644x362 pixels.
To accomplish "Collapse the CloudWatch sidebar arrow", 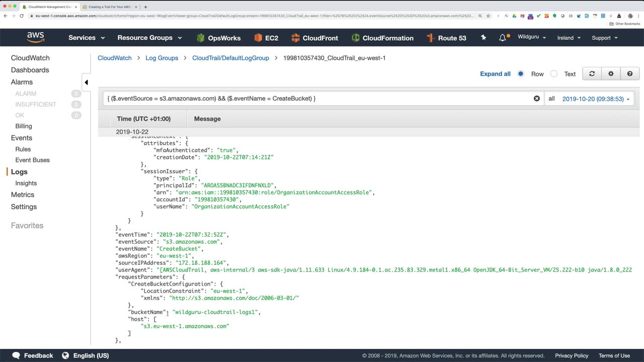I will 86,82.
